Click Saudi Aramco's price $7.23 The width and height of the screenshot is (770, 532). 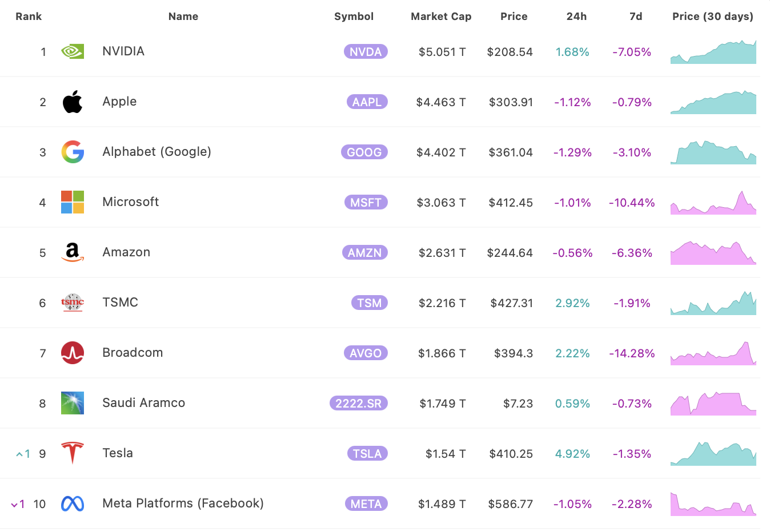518,404
